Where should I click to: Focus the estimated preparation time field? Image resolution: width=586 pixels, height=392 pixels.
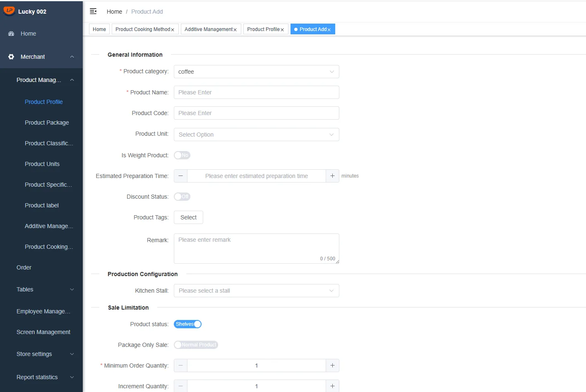257,176
